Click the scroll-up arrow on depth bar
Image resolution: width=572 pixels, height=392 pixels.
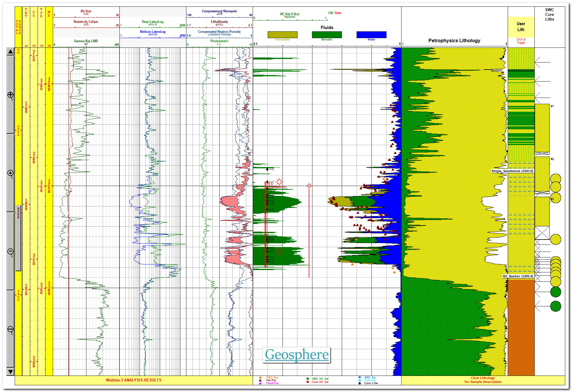[11, 52]
